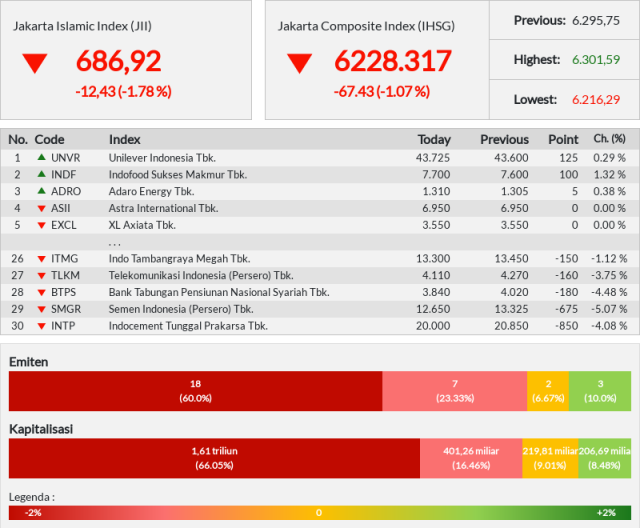
Task: Open Unilever Indonesia Tbk. entry
Action: 162,158
